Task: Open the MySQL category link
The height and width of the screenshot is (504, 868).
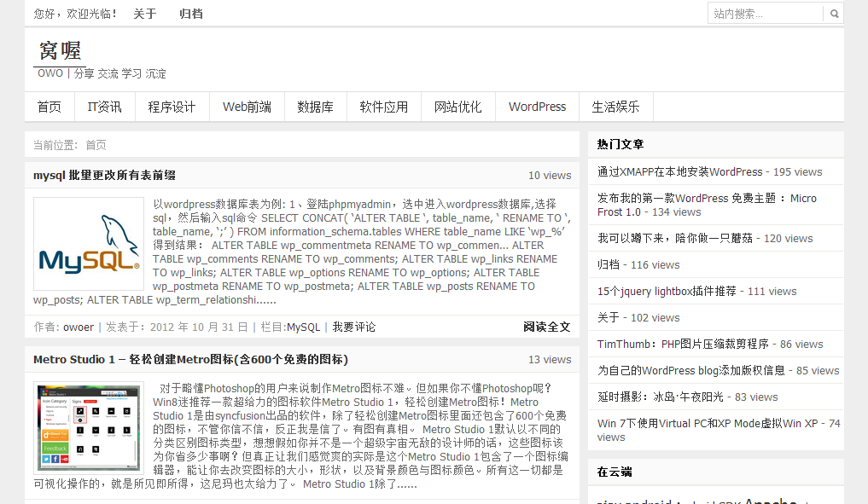Action: click(x=303, y=327)
